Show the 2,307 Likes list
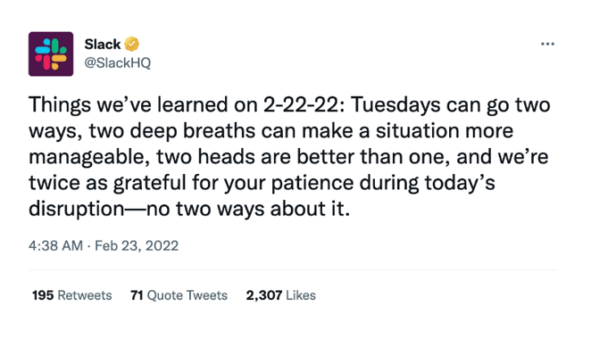The height and width of the screenshot is (364, 616). (280, 295)
